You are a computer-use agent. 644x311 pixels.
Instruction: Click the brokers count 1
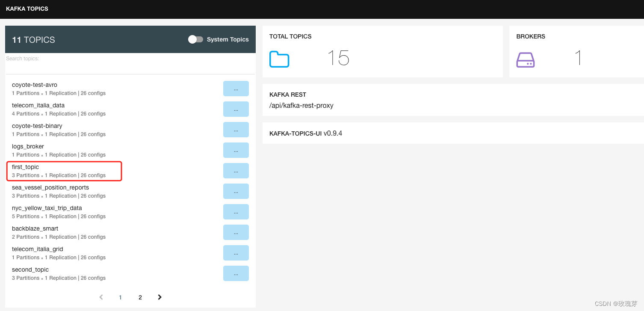click(578, 58)
